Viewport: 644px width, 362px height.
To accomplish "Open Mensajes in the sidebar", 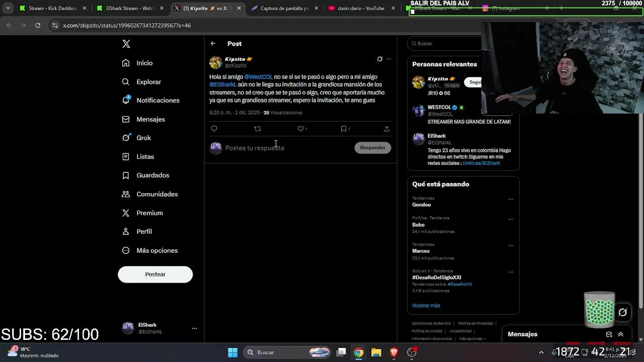I will [143, 119].
